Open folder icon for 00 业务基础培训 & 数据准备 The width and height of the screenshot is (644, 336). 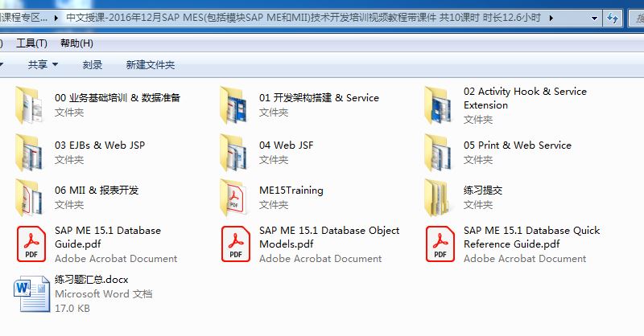pyautogui.click(x=29, y=105)
